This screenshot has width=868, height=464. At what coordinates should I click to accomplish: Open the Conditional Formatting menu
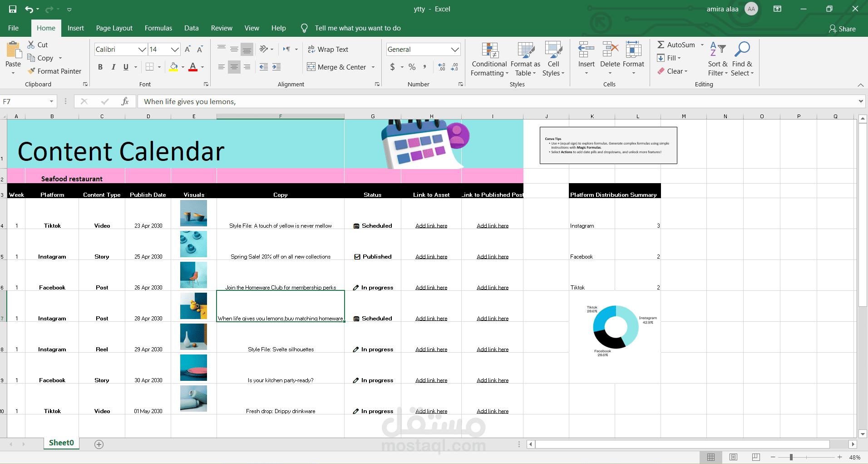pyautogui.click(x=489, y=59)
